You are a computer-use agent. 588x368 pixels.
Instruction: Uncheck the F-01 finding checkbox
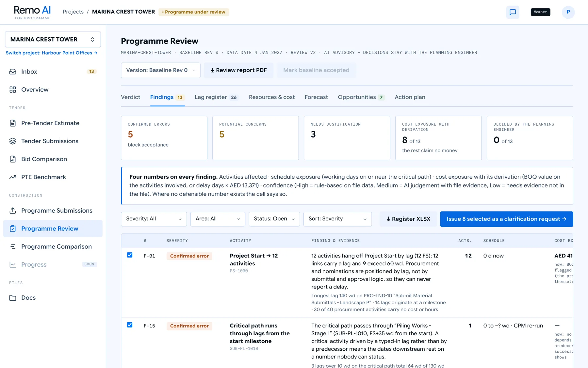coord(130,255)
